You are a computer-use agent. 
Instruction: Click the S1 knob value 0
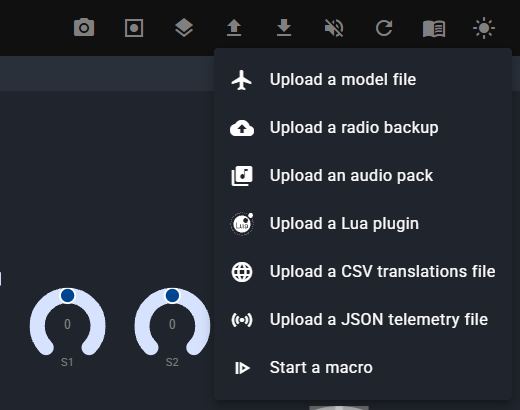[67, 324]
